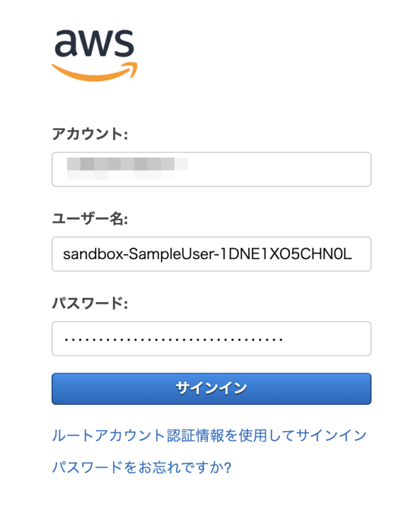Click the blue サインイン button
This screenshot has height=506, width=420.
[211, 389]
